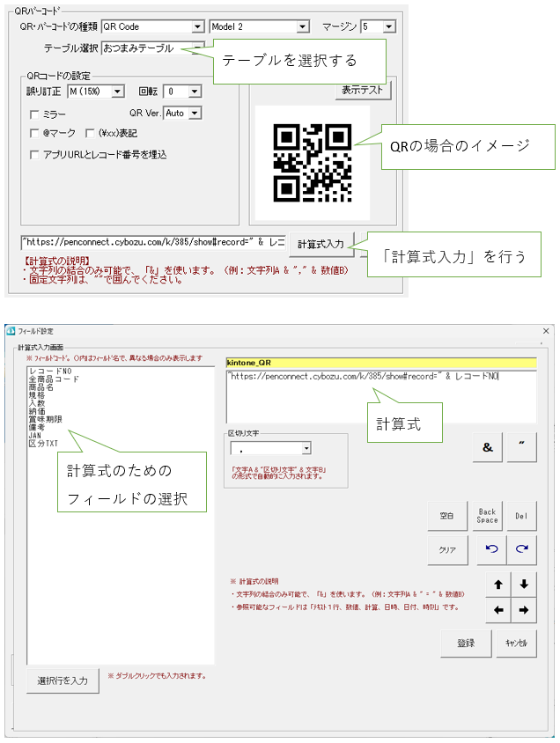Screen dimensions: 560x743
Task: Click the left arrow button
Action: click(498, 610)
